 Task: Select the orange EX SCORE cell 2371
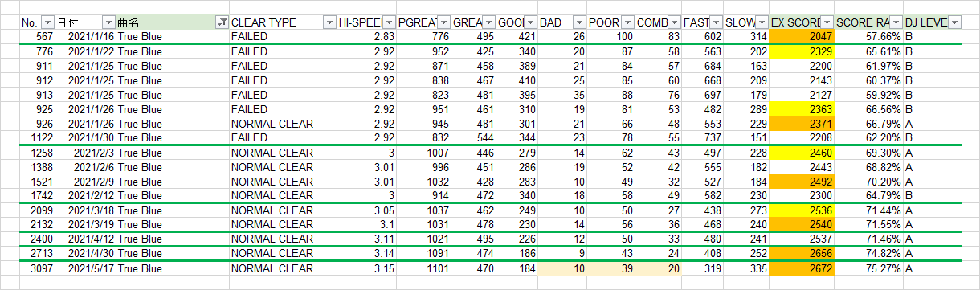(x=802, y=124)
